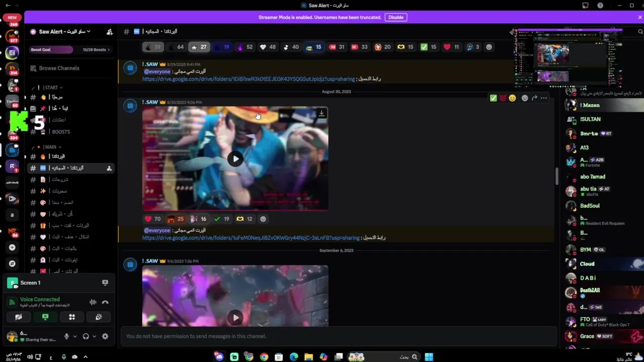Play the September 6 video
Viewport: 644px width, 362px height.
click(235, 317)
